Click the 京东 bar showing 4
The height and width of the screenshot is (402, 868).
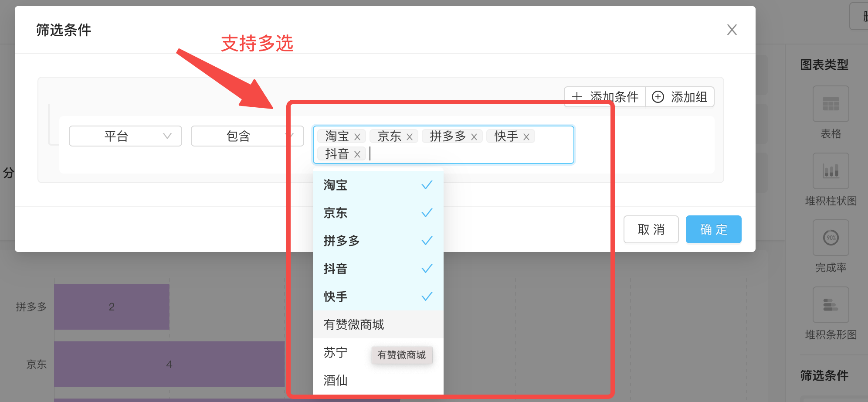tap(169, 364)
